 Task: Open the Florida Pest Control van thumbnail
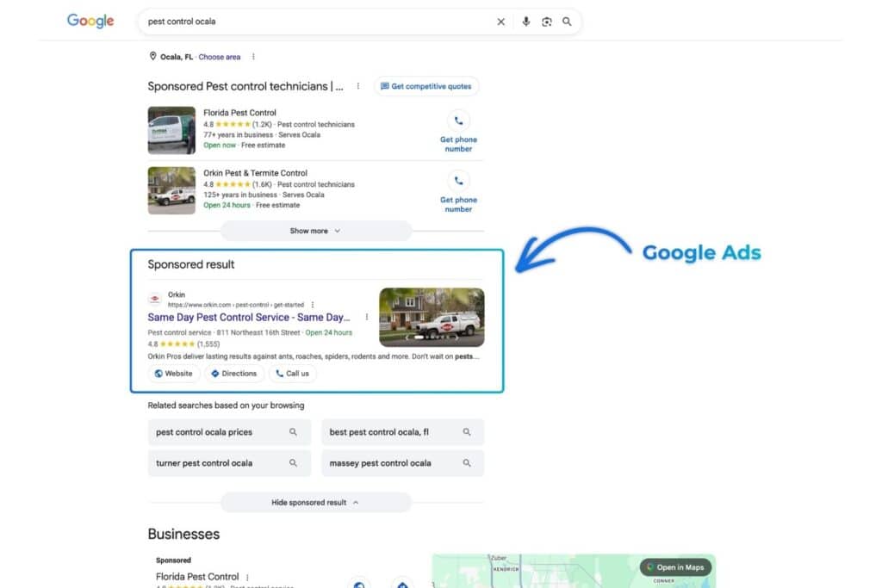(171, 130)
